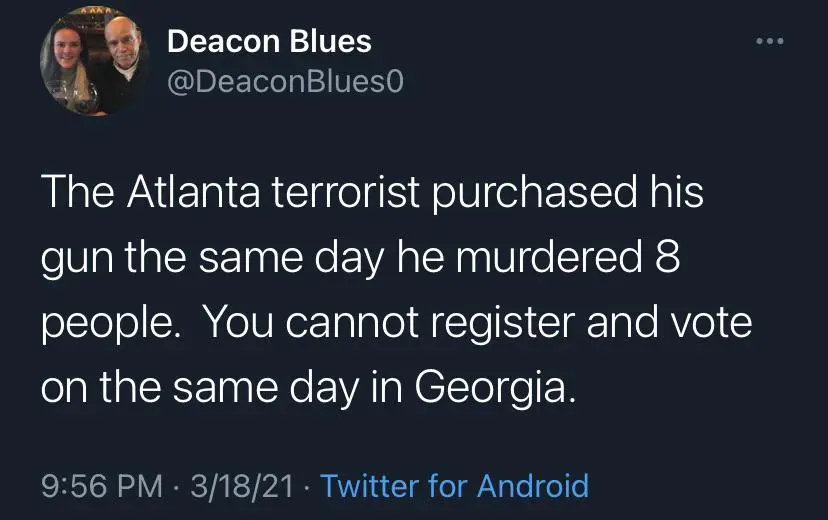
Task: Open the "Deacon Blues" display name
Action: click(x=269, y=41)
